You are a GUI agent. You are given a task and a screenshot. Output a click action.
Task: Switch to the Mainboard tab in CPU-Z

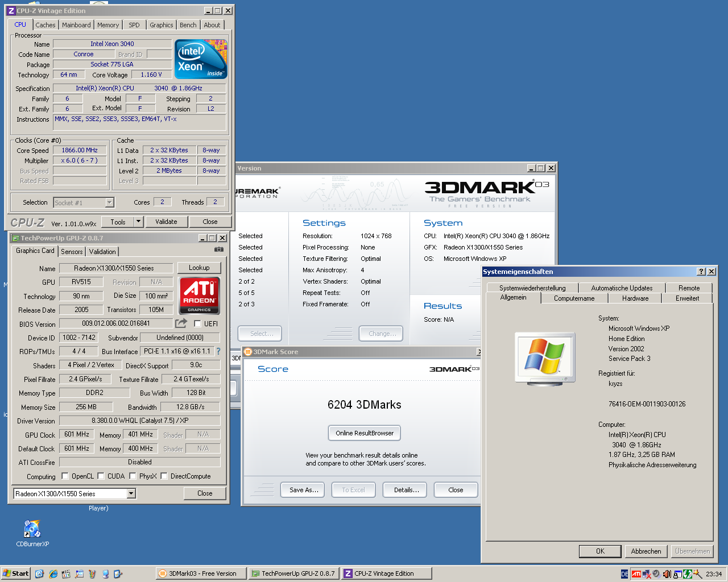click(x=76, y=25)
